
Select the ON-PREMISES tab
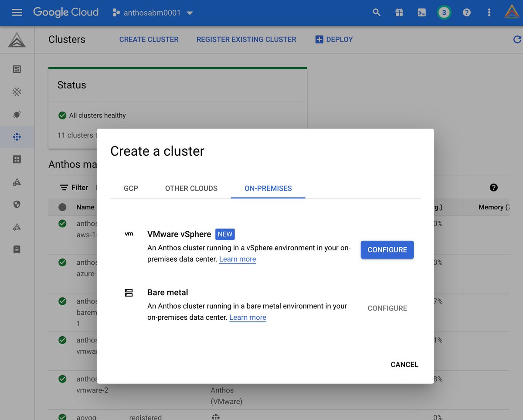pos(268,188)
